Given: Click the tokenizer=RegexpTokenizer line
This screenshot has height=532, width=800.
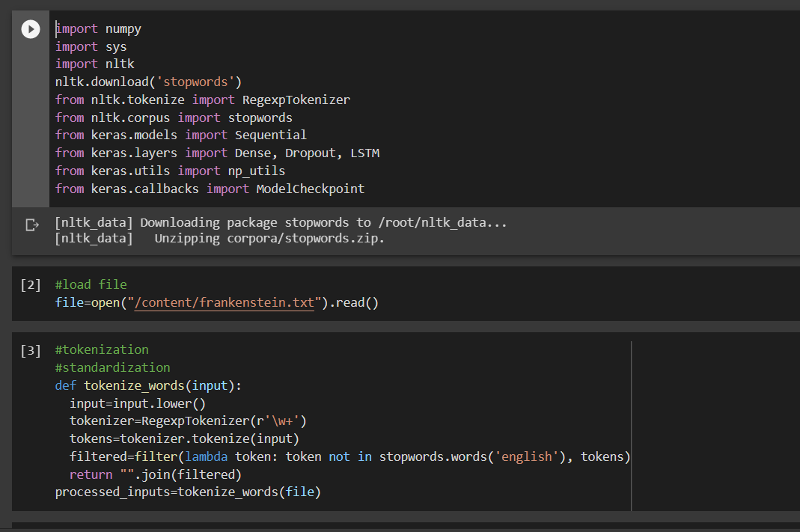Looking at the screenshot, I should click(189, 421).
